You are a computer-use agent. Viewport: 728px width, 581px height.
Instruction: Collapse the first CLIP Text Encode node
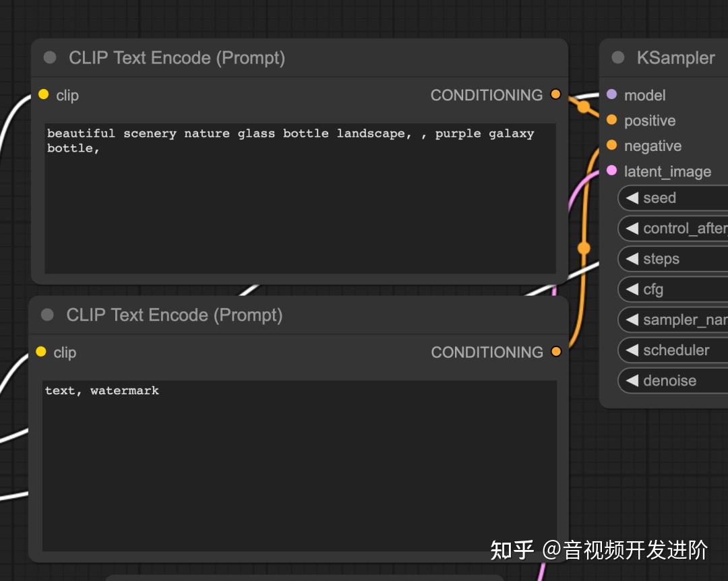[x=49, y=57]
